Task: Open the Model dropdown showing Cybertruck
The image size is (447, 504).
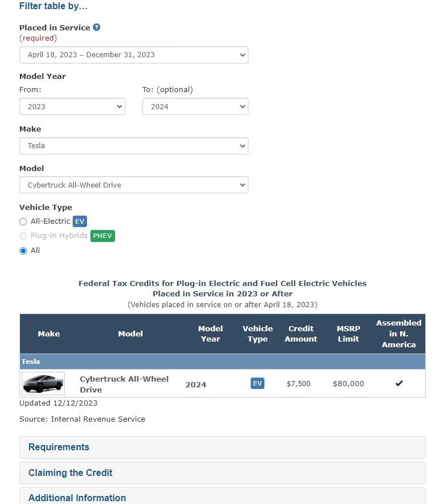Action: (x=133, y=185)
